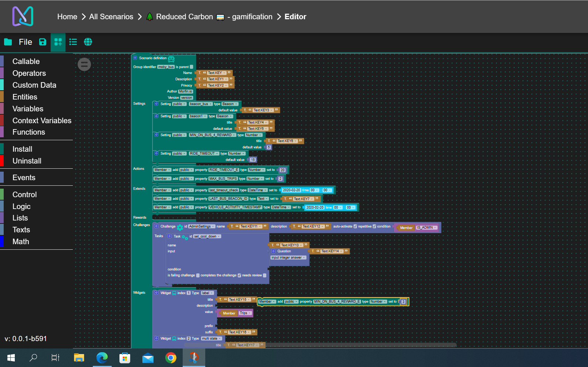This screenshot has width=588, height=367.
Task: Click the mutator gear on the Task block
Action: [x=169, y=236]
